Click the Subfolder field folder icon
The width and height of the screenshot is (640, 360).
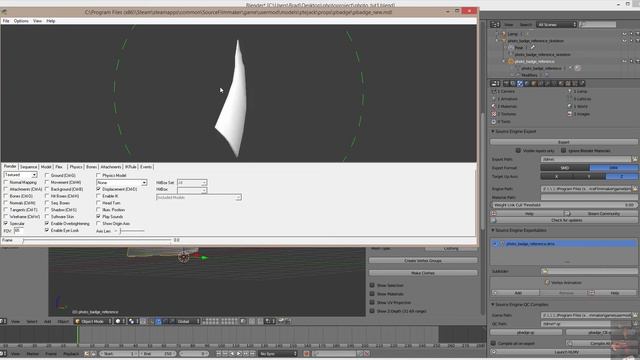click(x=545, y=271)
